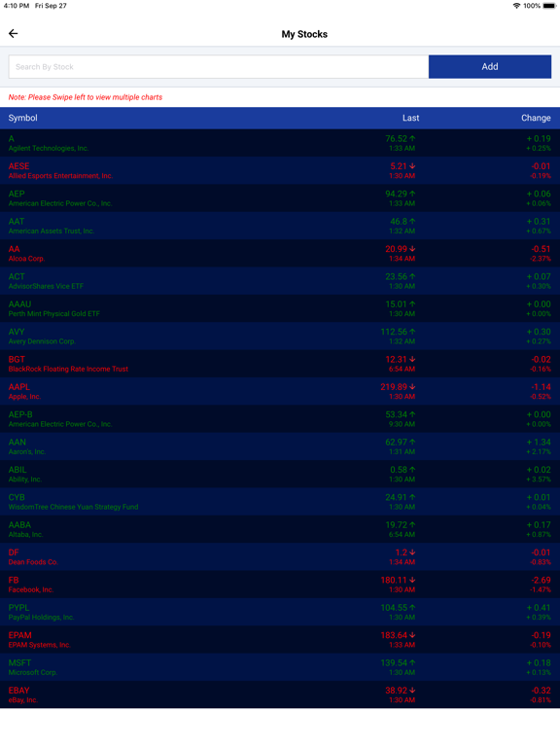Open the AESE Allied Esports row
The height and width of the screenshot is (747, 560).
(x=280, y=170)
